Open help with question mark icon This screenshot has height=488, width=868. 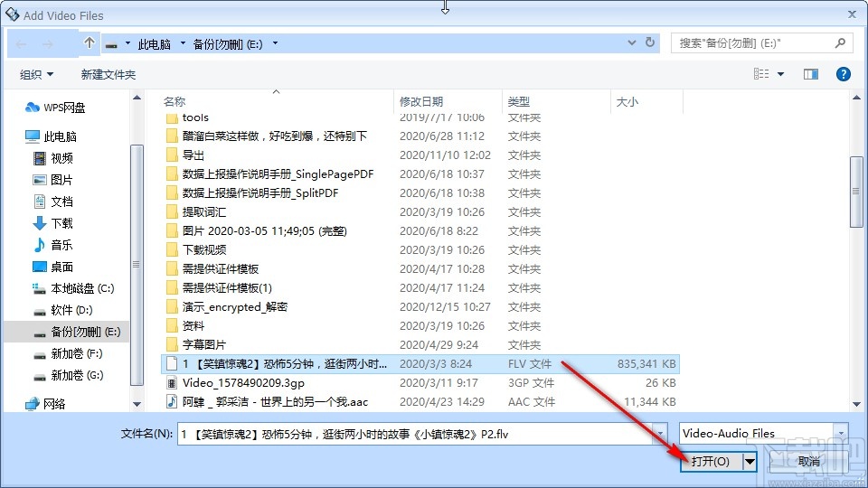[x=843, y=74]
